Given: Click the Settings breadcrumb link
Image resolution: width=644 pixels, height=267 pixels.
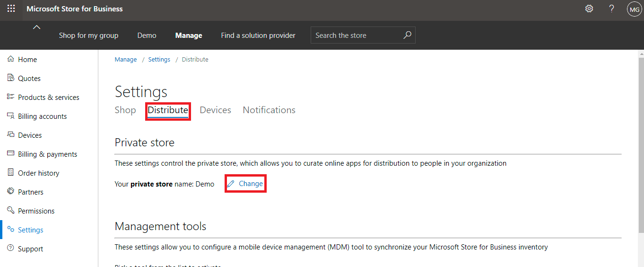Looking at the screenshot, I should 159,60.
